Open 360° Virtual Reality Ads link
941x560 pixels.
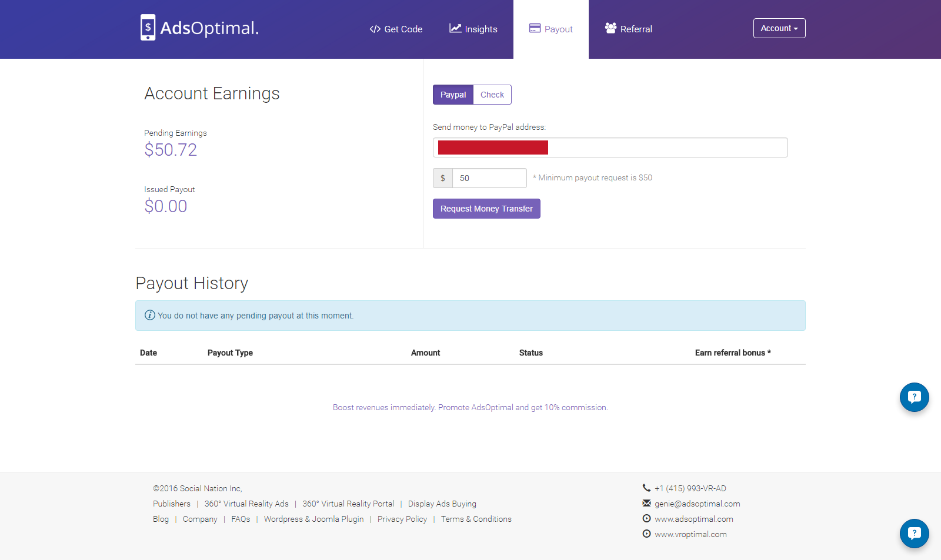[246, 504]
